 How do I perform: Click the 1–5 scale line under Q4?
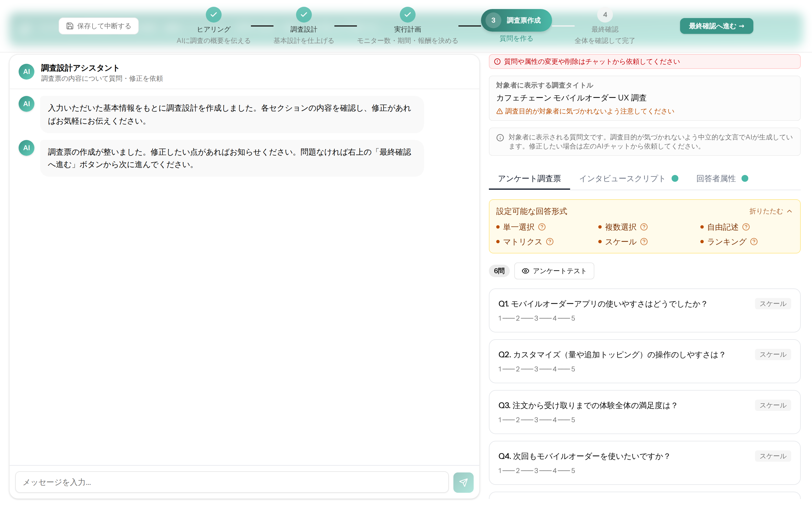[x=537, y=470]
